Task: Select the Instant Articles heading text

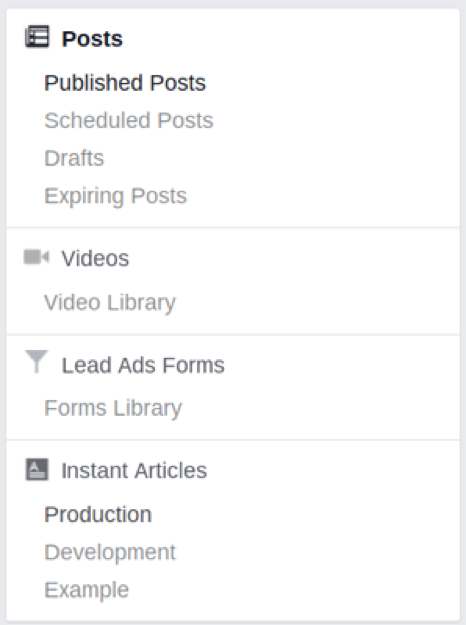Action: click(134, 470)
